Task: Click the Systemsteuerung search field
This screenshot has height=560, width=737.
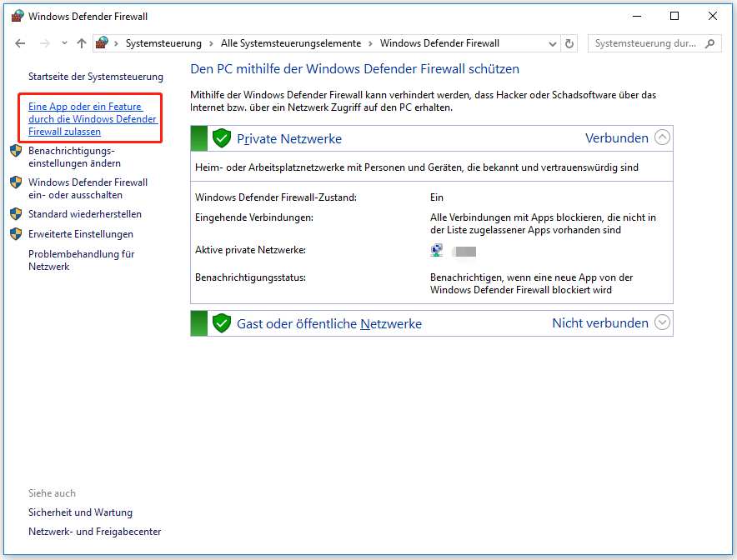Action: pos(645,43)
